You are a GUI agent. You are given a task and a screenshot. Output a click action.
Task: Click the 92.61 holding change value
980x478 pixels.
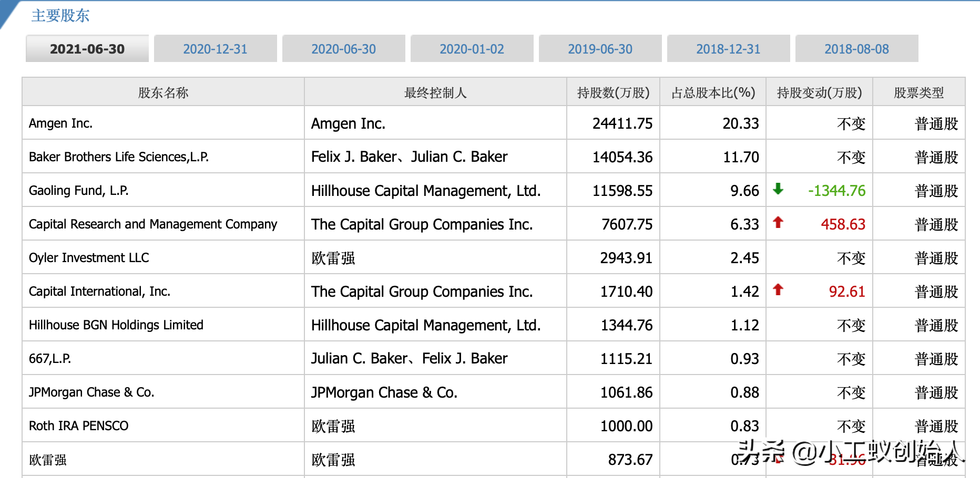[x=847, y=292]
